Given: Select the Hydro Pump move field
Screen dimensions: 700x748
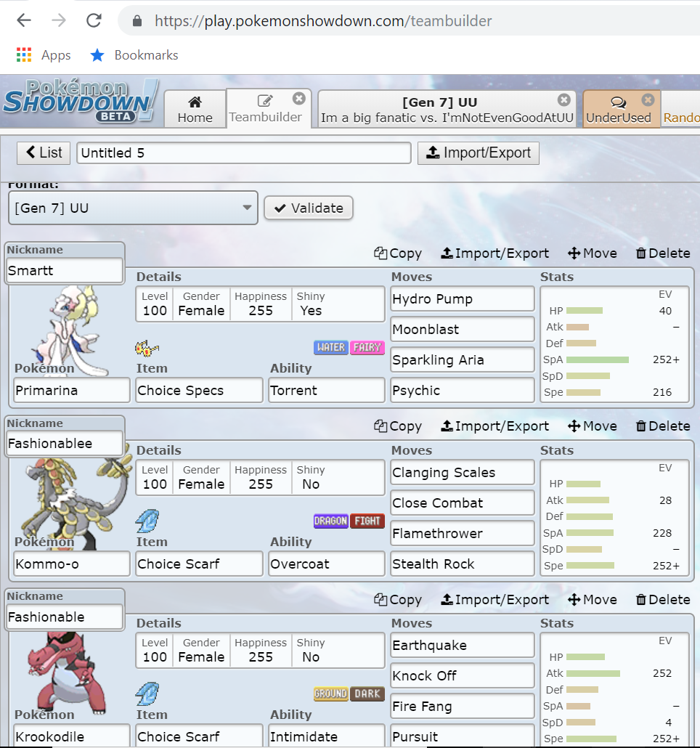Looking at the screenshot, I should click(x=462, y=298).
